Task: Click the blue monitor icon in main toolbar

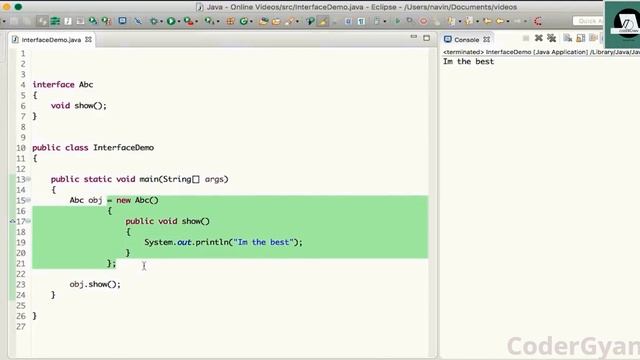Action: 122,20
